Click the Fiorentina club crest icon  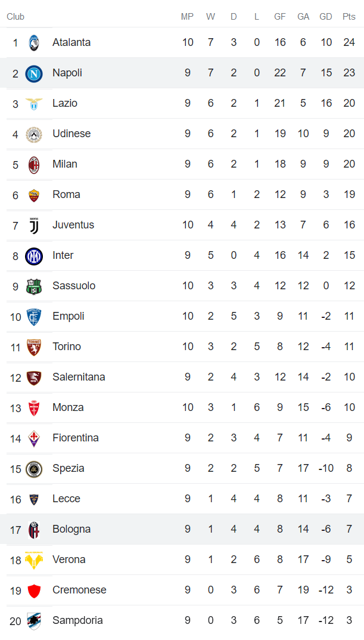click(34, 438)
